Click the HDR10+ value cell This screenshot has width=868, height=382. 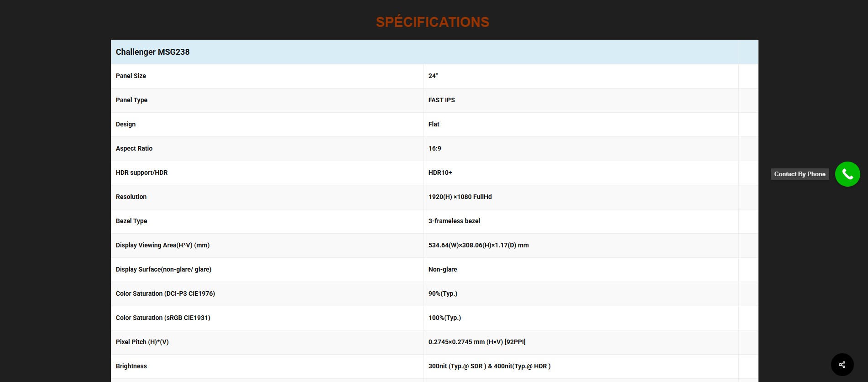pos(440,173)
